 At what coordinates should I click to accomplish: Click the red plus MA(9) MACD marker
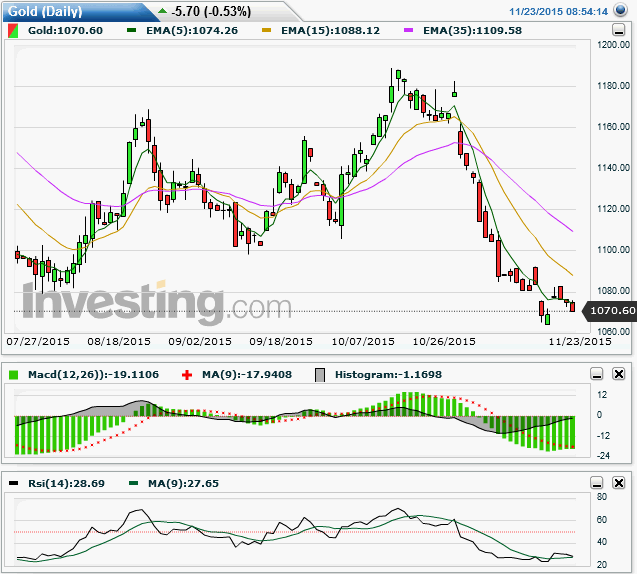click(187, 375)
